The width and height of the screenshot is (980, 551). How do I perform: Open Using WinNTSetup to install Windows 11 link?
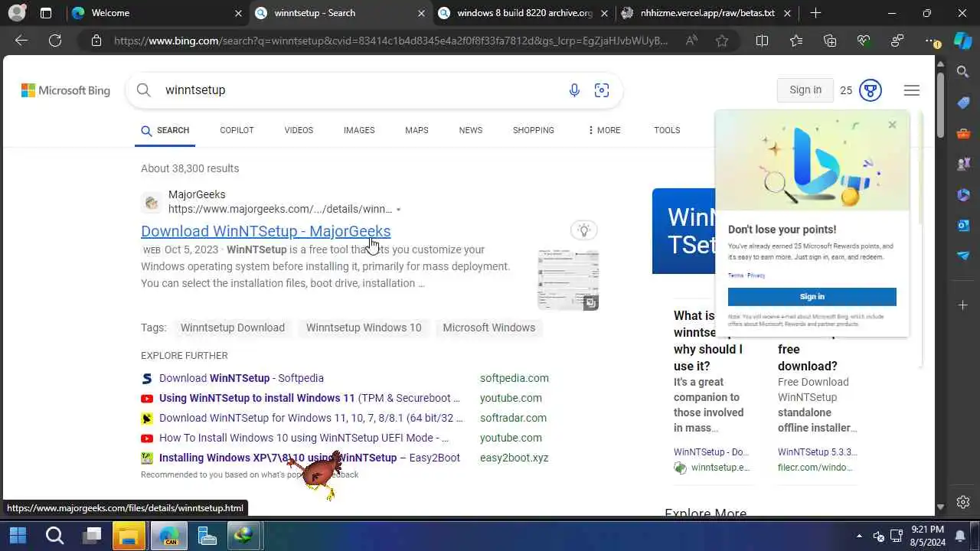[x=310, y=398]
